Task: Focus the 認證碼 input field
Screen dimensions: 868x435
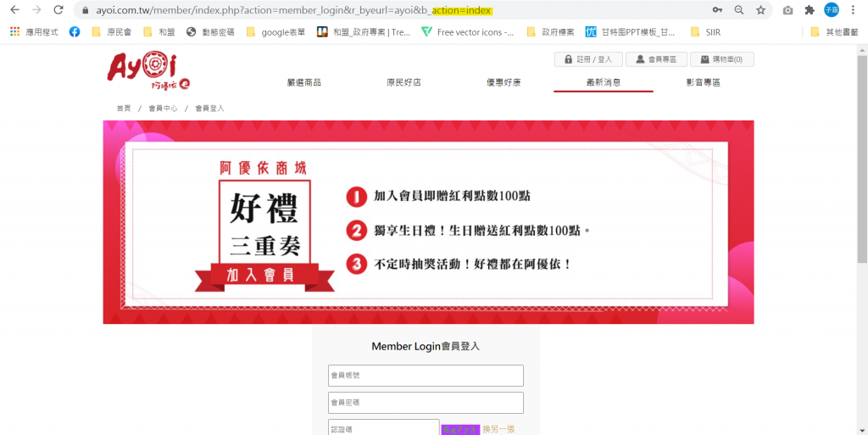Action: tap(384, 427)
